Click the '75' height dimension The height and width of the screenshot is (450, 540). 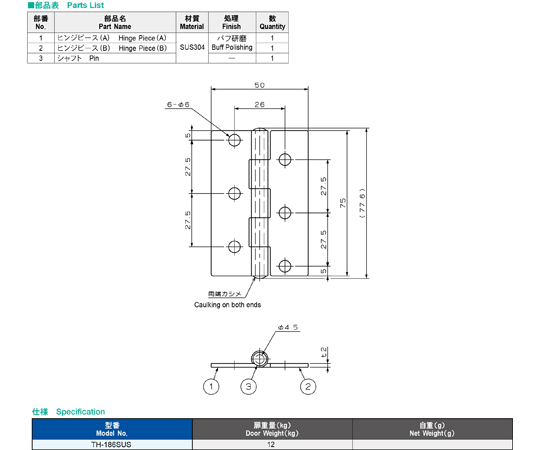click(x=343, y=203)
